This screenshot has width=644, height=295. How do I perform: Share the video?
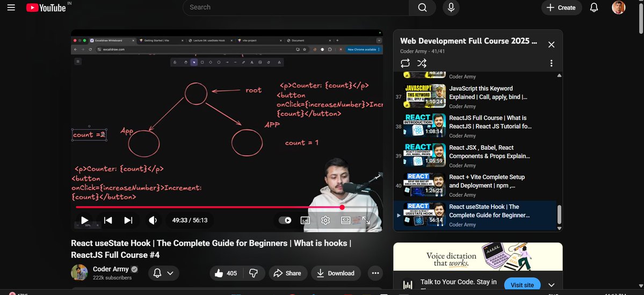click(x=287, y=273)
